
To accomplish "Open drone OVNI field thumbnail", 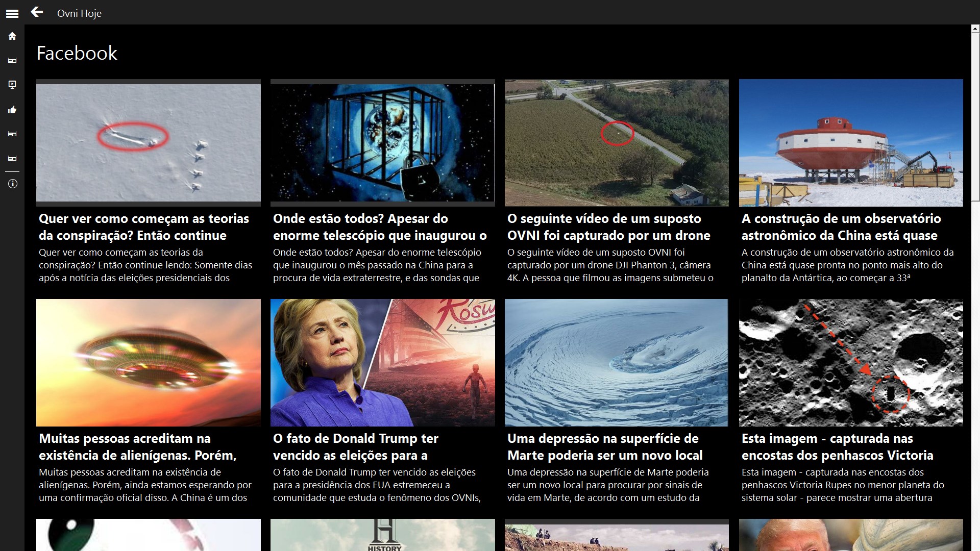I will coord(617,143).
